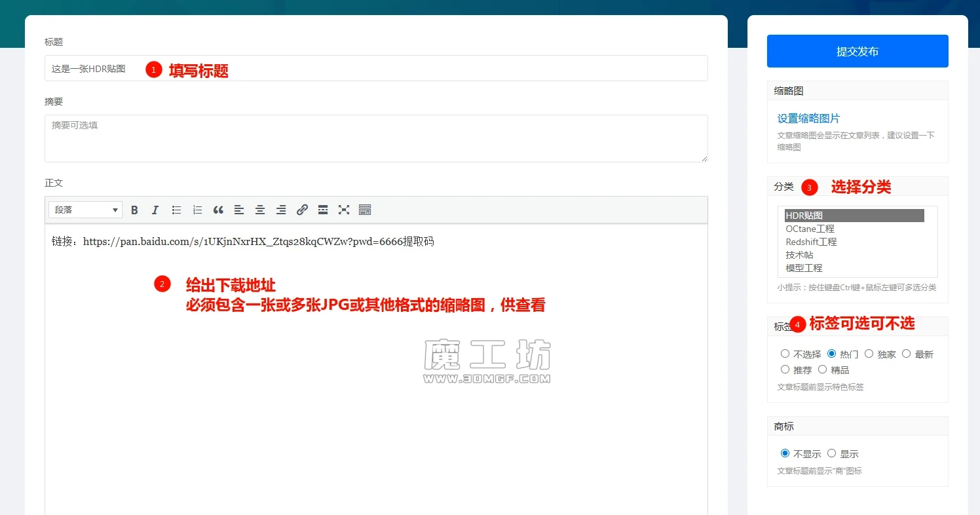Select the 热门 tag radio button
The width and height of the screenshot is (980, 515).
(832, 354)
